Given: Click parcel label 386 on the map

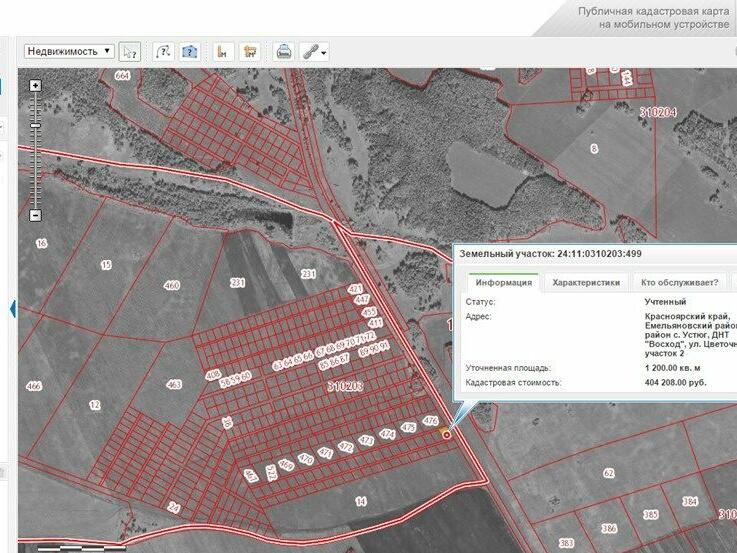Looking at the screenshot, I should click(x=609, y=529).
